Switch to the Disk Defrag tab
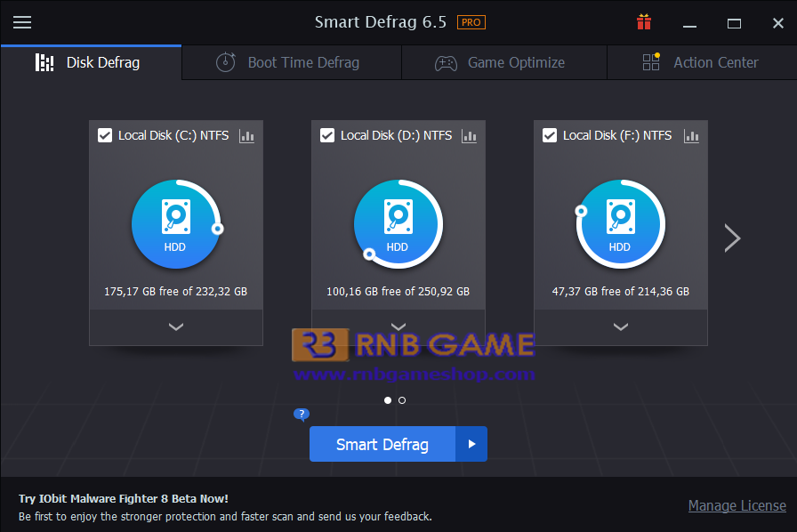This screenshot has width=797, height=532. tap(91, 62)
